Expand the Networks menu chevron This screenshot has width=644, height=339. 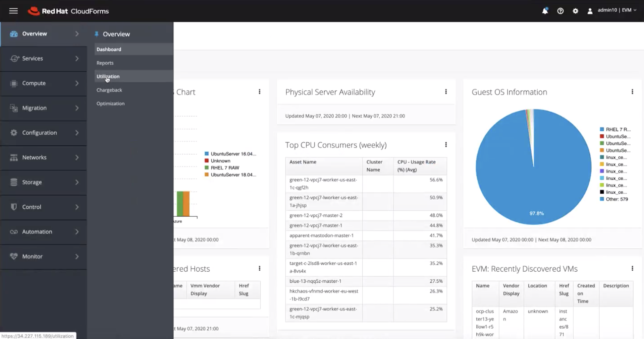pyautogui.click(x=77, y=157)
